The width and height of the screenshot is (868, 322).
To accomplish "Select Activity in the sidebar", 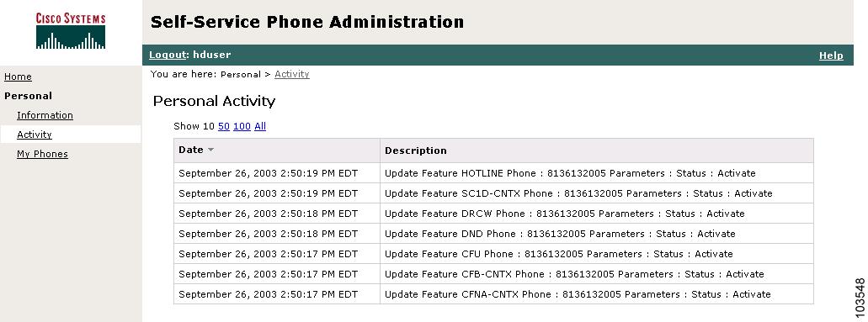I will [35, 135].
